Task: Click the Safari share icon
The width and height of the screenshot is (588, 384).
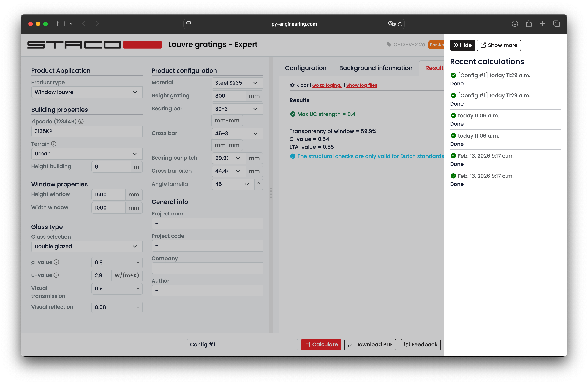Action: point(528,24)
